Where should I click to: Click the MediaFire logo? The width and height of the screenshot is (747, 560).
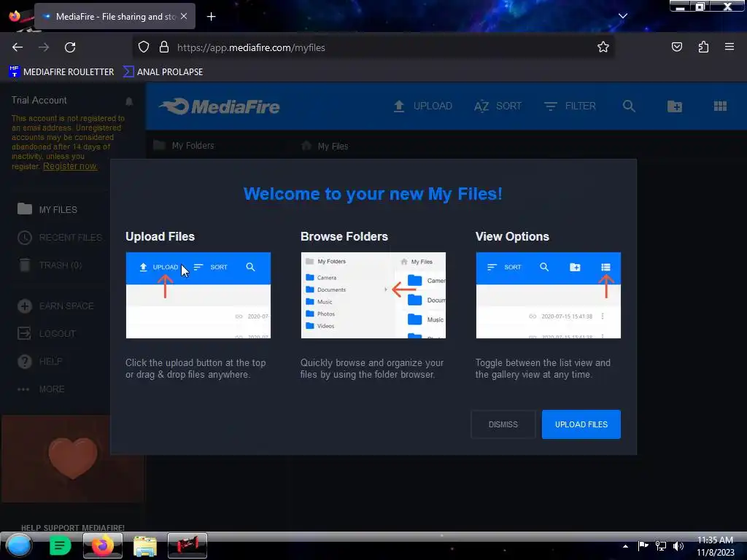pos(220,106)
